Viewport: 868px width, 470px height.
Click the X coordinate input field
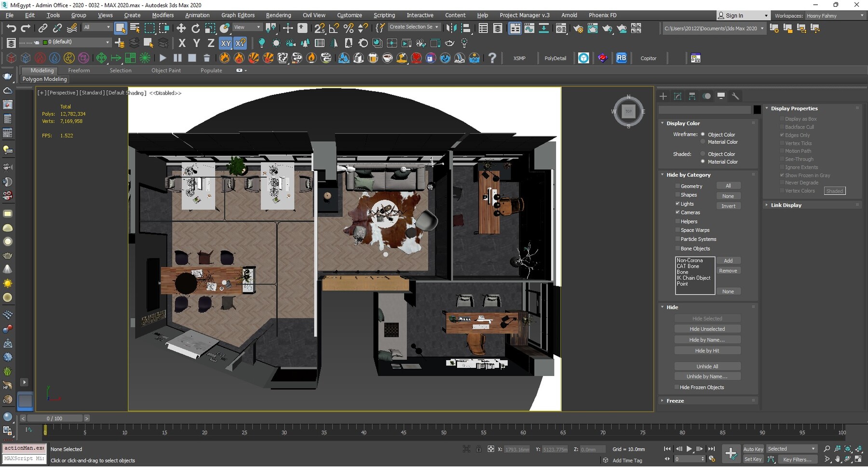517,449
